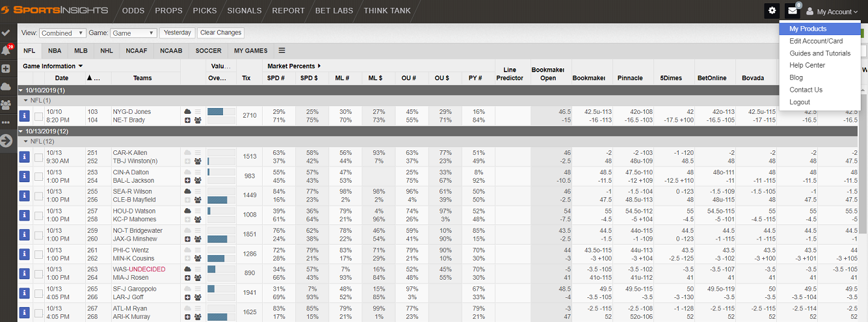Collapse the 10/13/2019 date group

(21, 131)
